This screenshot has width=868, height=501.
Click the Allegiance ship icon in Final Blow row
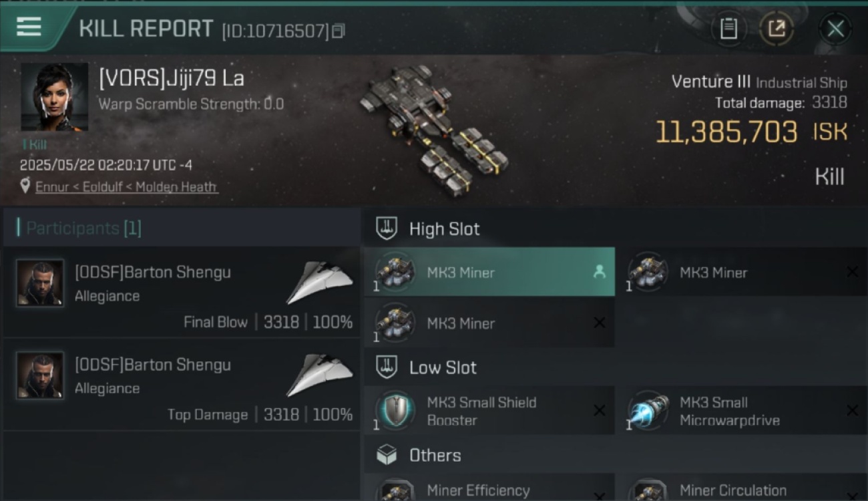(x=319, y=282)
